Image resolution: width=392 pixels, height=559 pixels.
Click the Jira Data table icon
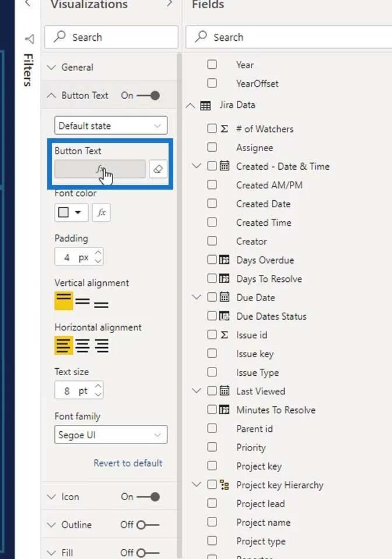click(205, 106)
